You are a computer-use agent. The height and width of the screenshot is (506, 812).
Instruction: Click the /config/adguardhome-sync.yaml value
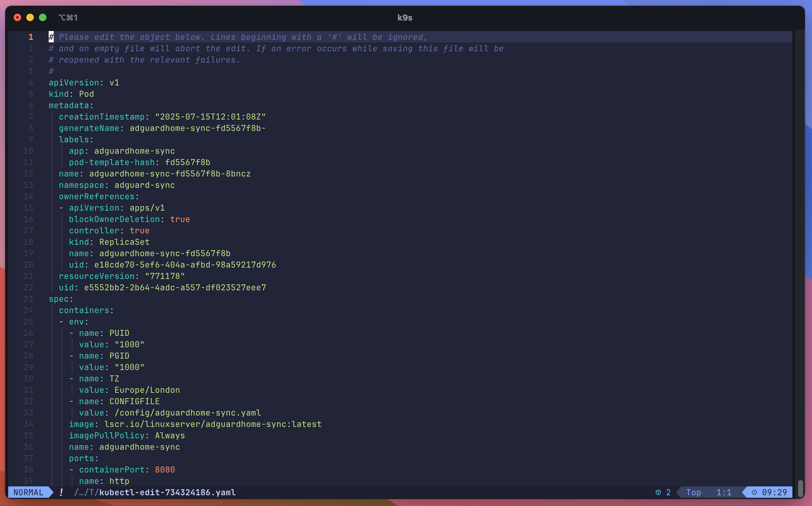[188, 413]
